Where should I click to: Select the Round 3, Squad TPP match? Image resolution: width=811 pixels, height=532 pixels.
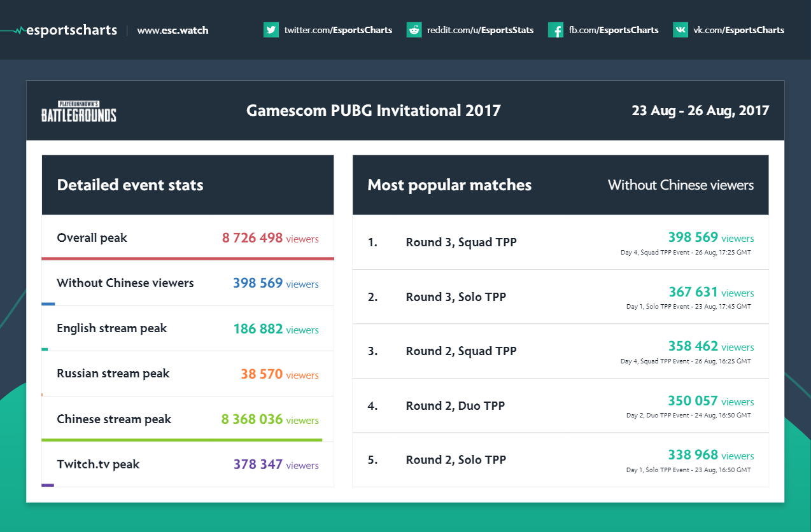point(560,242)
